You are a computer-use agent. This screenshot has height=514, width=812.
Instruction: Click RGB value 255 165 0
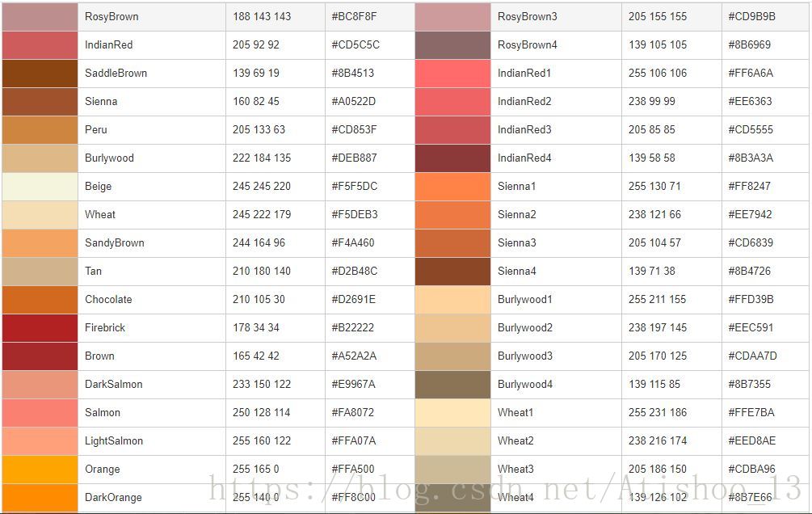click(256, 469)
